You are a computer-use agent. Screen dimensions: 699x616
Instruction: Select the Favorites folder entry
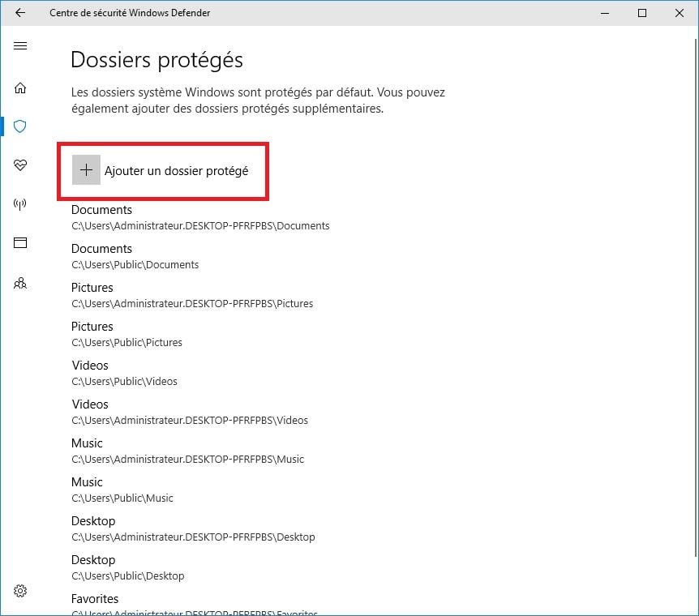click(x=195, y=604)
